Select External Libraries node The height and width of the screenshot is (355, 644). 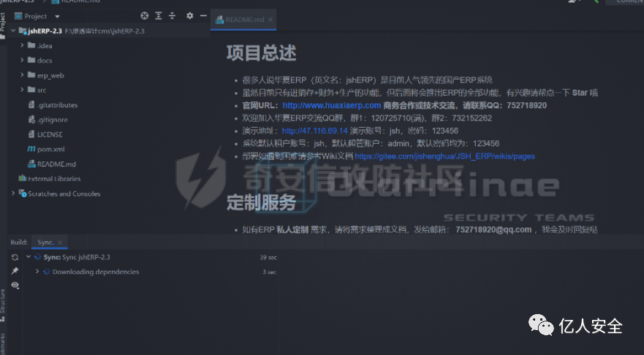click(54, 179)
